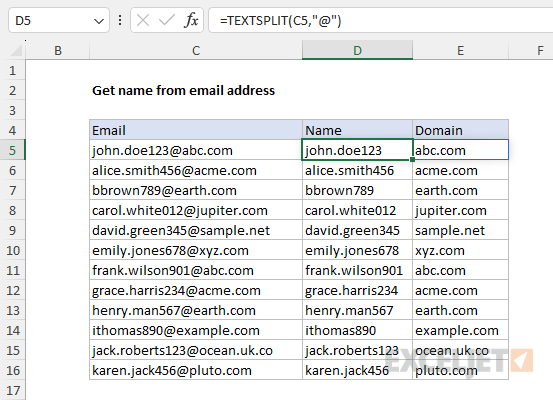Viewport: 553px width, 400px height.
Task: Select row 17 header
Action: click(13, 390)
